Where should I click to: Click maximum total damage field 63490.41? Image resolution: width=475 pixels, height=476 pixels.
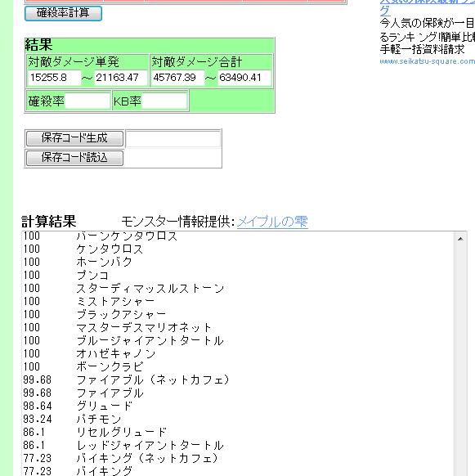pyautogui.click(x=244, y=78)
